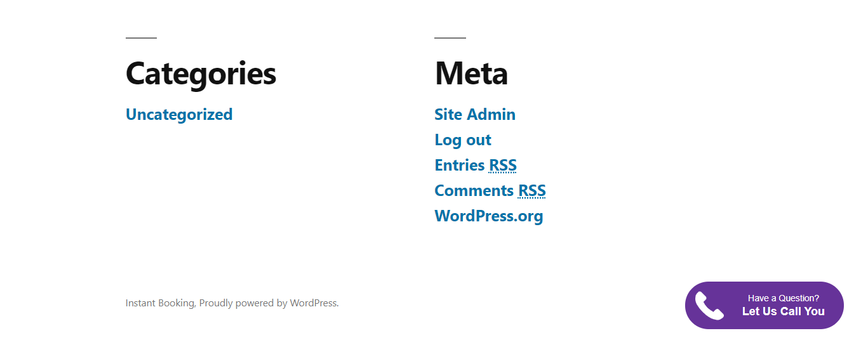Click the short divider line above Meta
The width and height of the screenshot is (868, 352).
coord(450,38)
